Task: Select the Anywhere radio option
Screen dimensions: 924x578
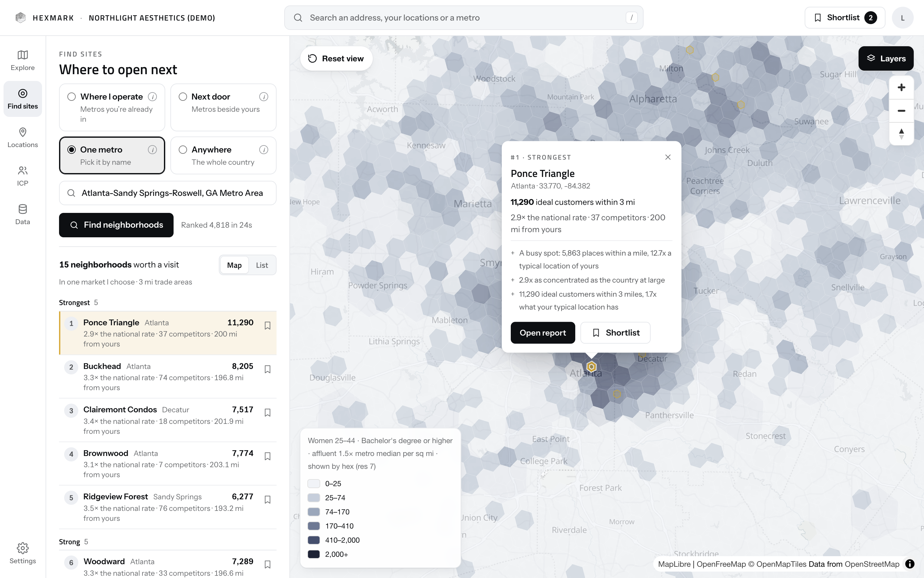Action: (183, 150)
